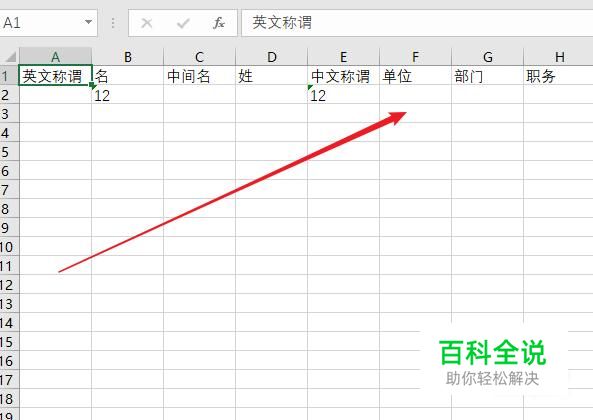Select column C header
Screen dimensions: 593x420
pos(199,57)
